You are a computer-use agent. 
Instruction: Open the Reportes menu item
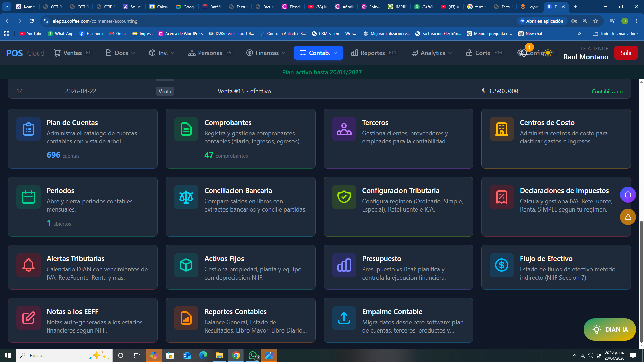372,53
